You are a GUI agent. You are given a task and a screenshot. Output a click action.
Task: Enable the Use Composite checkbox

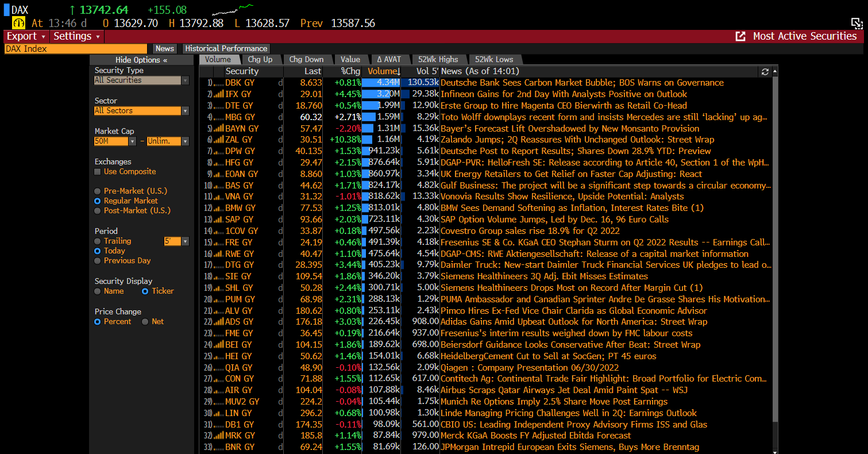(98, 172)
